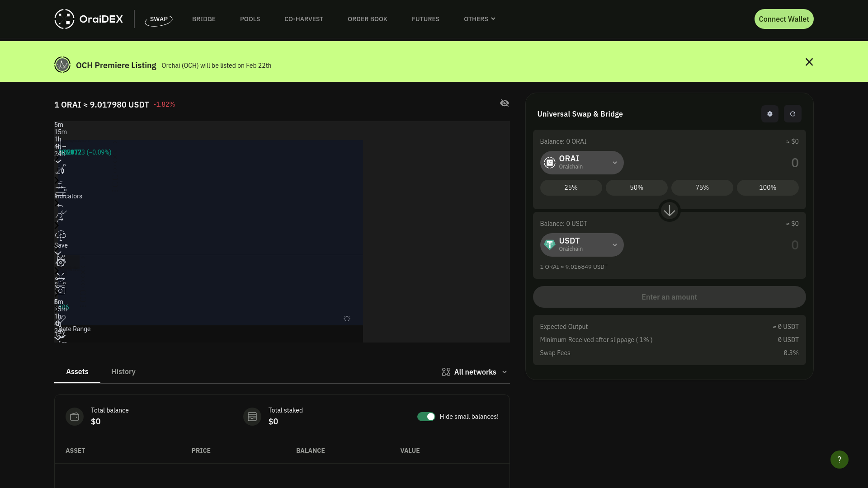Select the Assets tab
Viewport: 868px width, 488px height.
77,371
